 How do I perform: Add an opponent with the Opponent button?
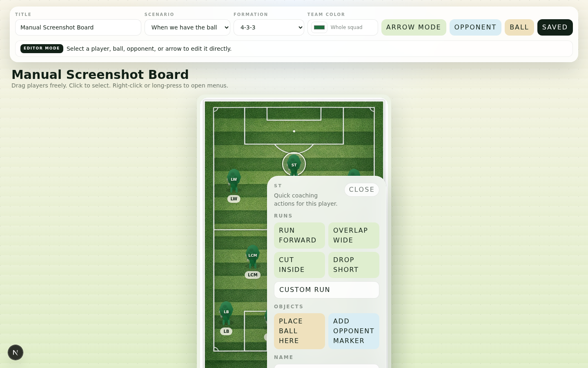click(x=475, y=27)
